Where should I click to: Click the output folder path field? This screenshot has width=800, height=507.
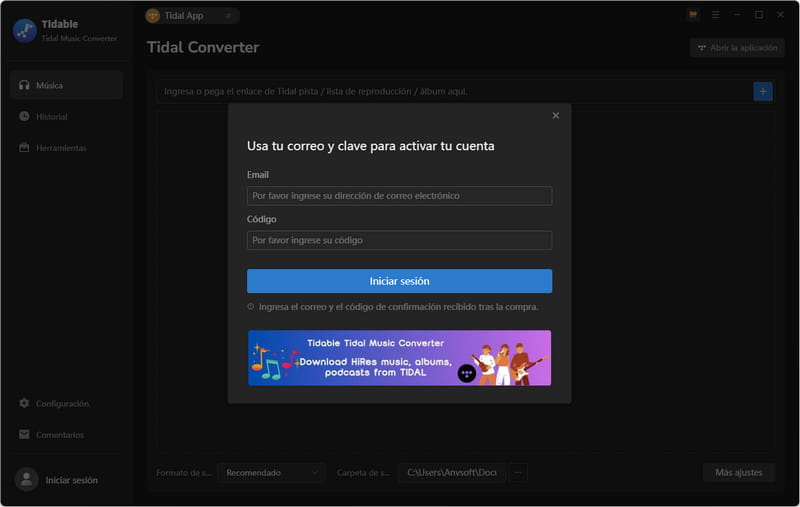click(x=452, y=473)
